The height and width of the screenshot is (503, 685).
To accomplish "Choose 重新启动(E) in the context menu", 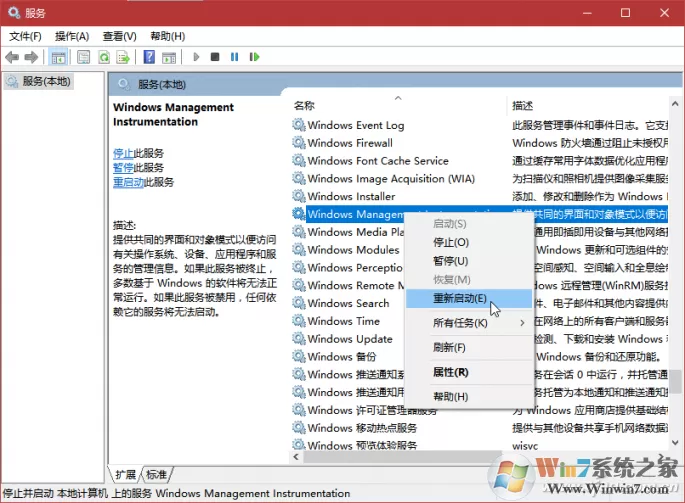I will point(469,298).
